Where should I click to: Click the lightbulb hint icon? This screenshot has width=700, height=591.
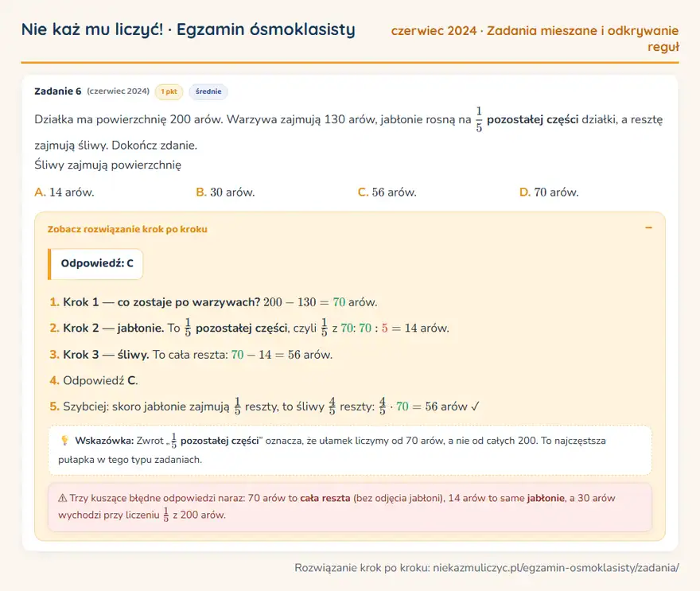(64, 441)
